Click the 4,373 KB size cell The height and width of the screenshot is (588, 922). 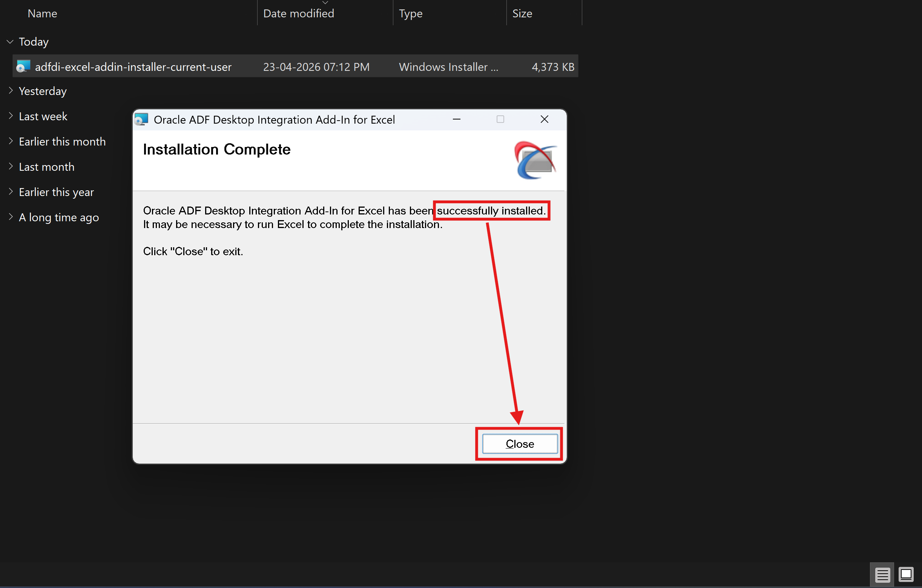(x=553, y=67)
